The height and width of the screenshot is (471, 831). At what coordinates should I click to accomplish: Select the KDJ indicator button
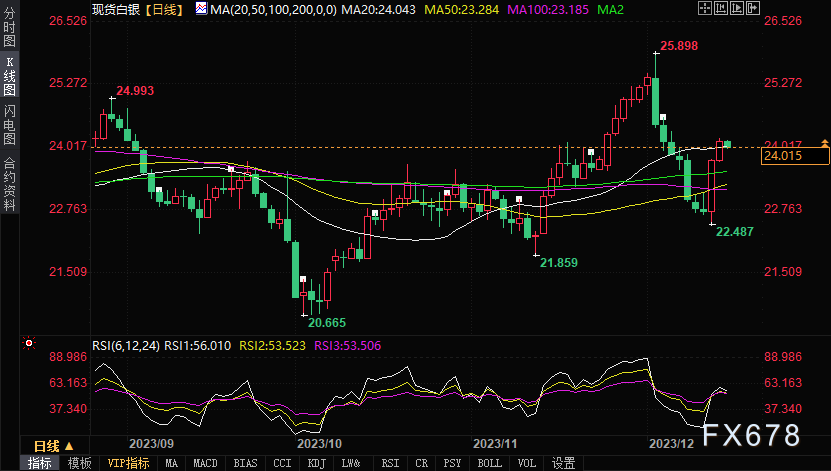(315, 463)
